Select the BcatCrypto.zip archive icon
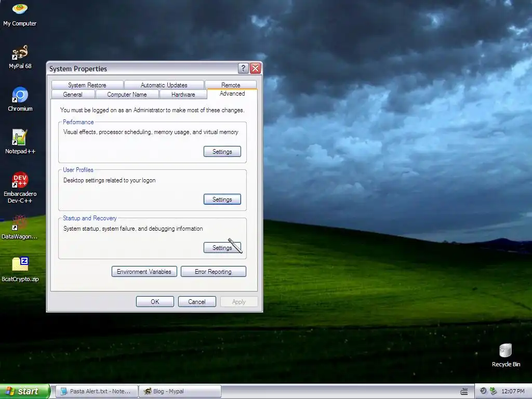 tap(20, 270)
